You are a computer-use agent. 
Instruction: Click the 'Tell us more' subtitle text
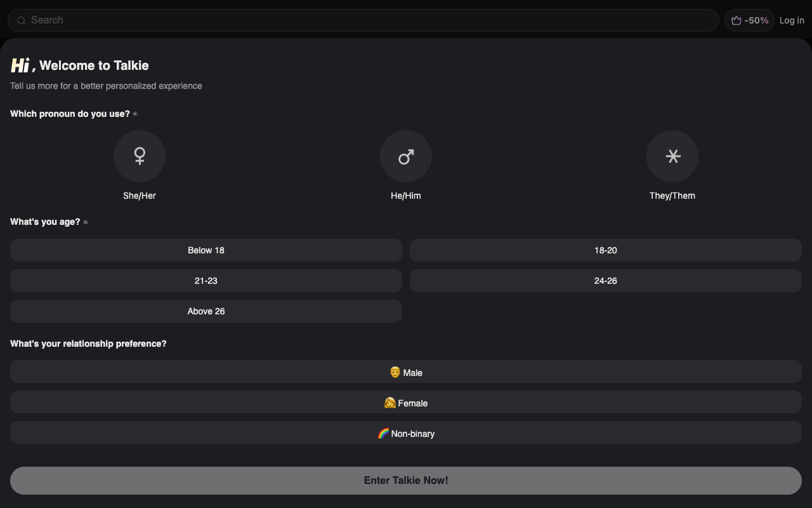(106, 86)
